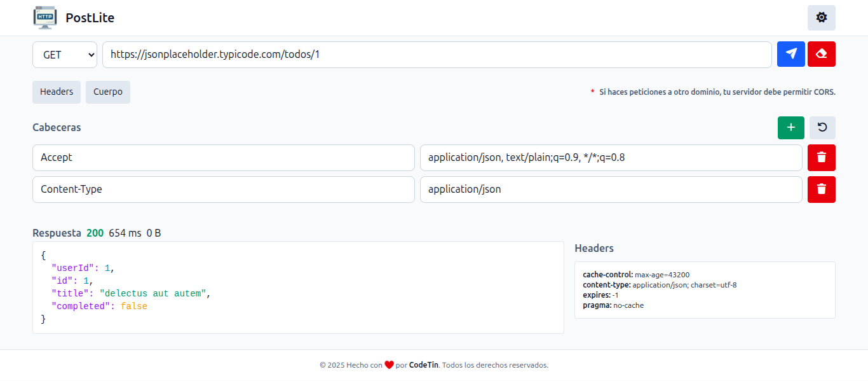
Task: Click the PostLite title text
Action: [x=90, y=18]
